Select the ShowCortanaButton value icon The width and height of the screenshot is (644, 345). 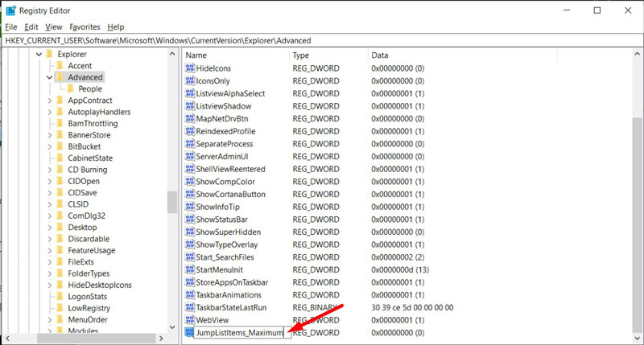189,194
